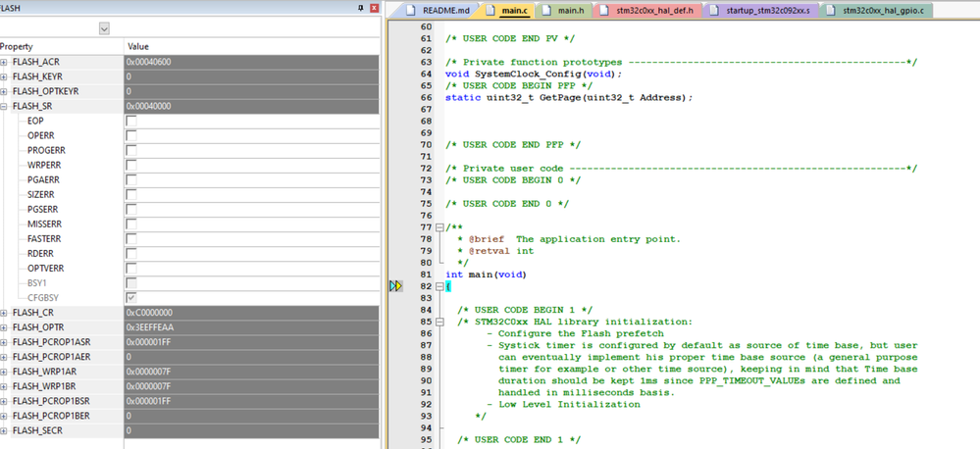This screenshot has height=449, width=980.
Task: Expand the FLASH_CR register
Action: pos(4,312)
